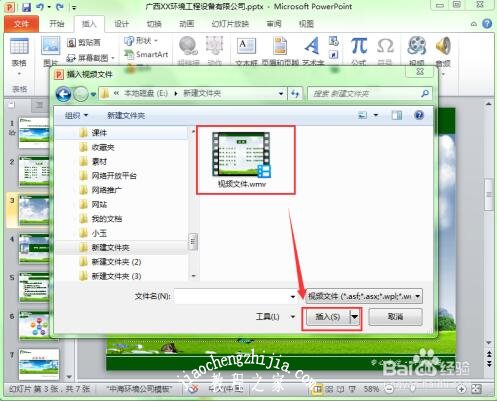Switch to the 审阅 Review tab
Image resolution: width=497 pixels, height=401 pixels.
pyautogui.click(x=274, y=24)
